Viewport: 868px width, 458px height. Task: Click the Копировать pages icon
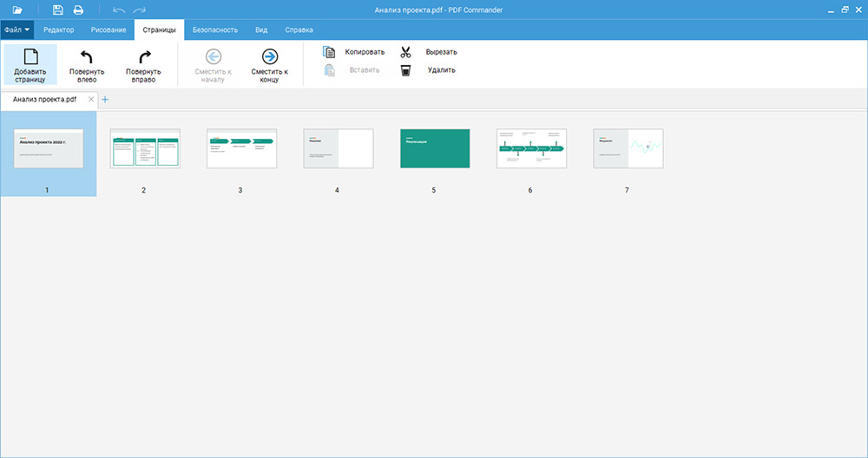coord(329,52)
